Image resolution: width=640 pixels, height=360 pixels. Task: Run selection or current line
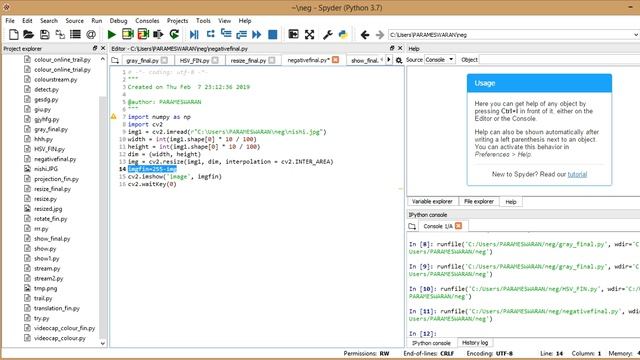pyautogui.click(x=158, y=35)
